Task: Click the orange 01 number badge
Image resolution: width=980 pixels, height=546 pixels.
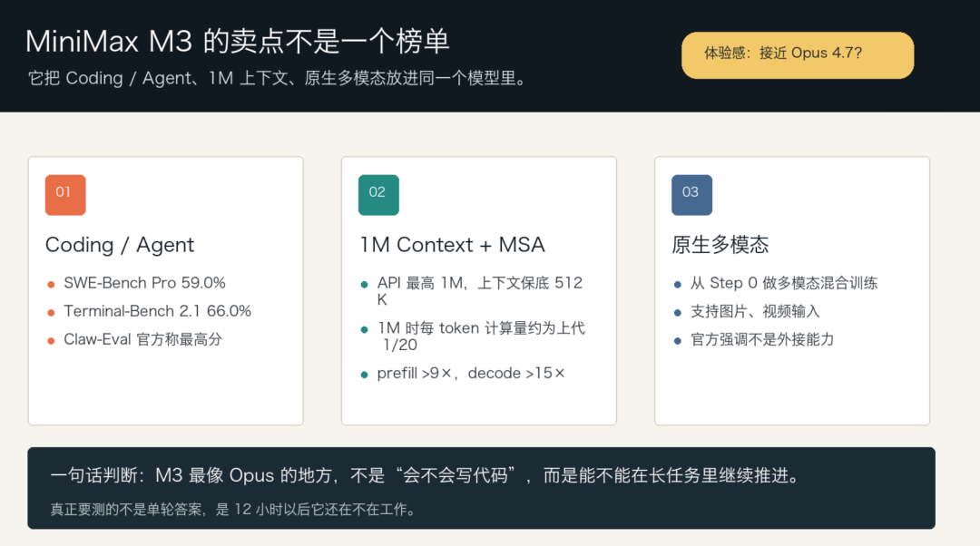Action: coord(65,195)
